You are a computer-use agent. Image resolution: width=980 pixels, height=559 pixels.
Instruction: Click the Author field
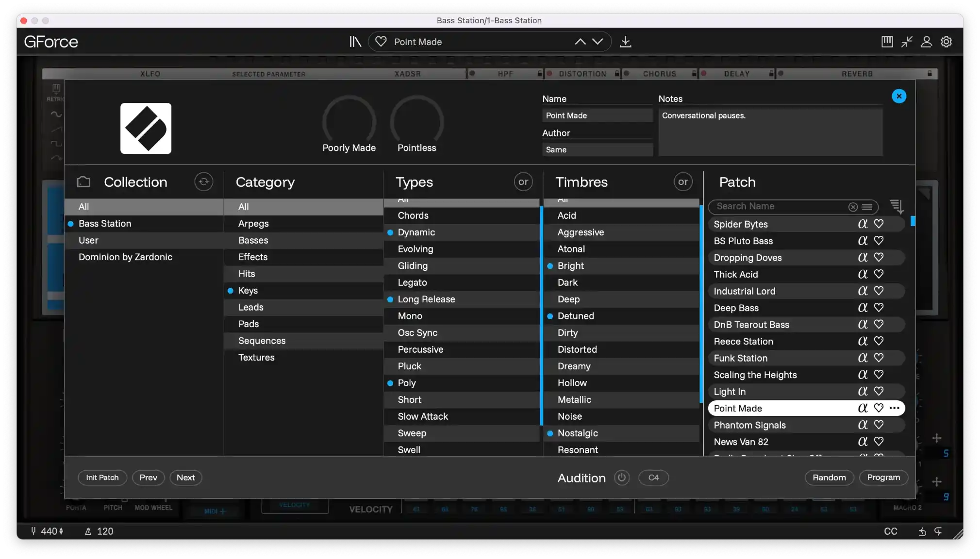(597, 149)
